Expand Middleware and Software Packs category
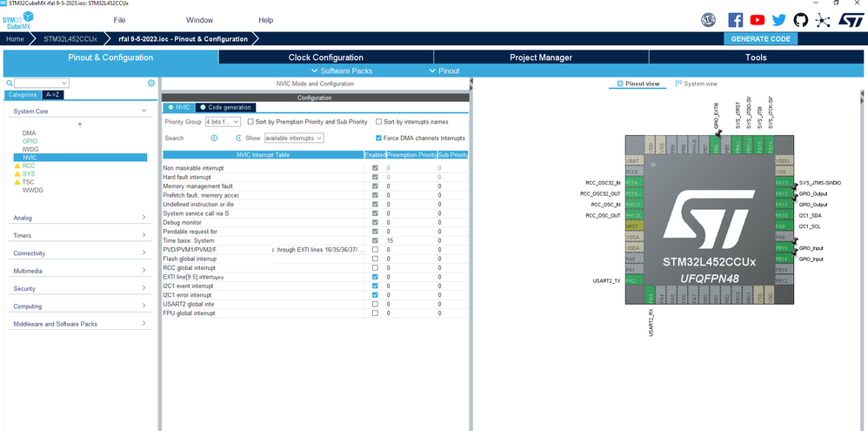The image size is (868, 431). pos(144,324)
